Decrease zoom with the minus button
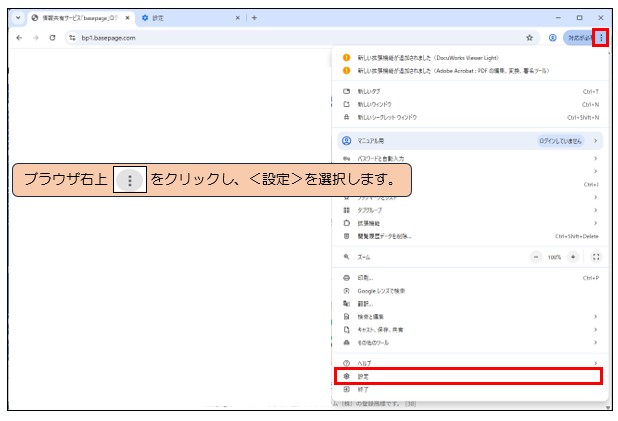Viewport: 618px width, 421px height. point(536,257)
